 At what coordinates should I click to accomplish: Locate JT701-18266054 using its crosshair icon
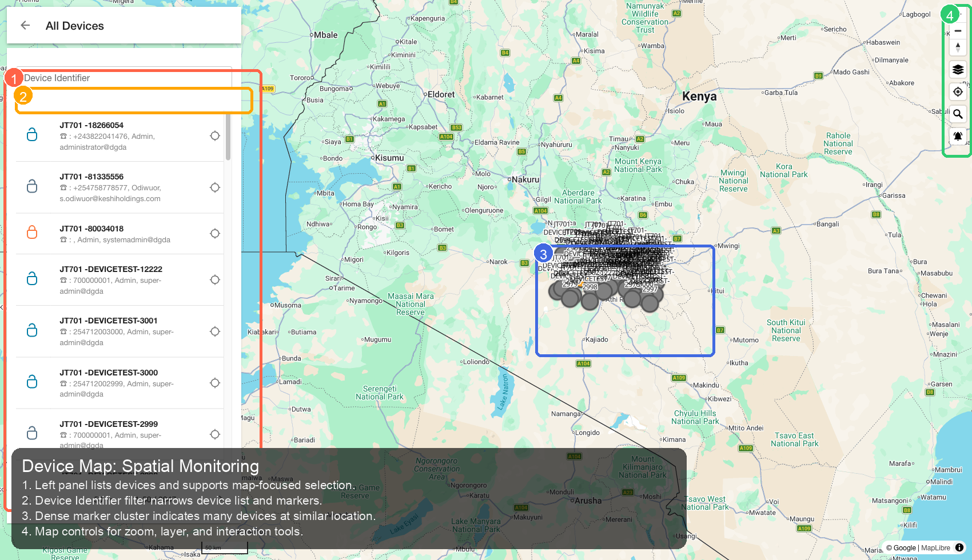click(x=214, y=135)
